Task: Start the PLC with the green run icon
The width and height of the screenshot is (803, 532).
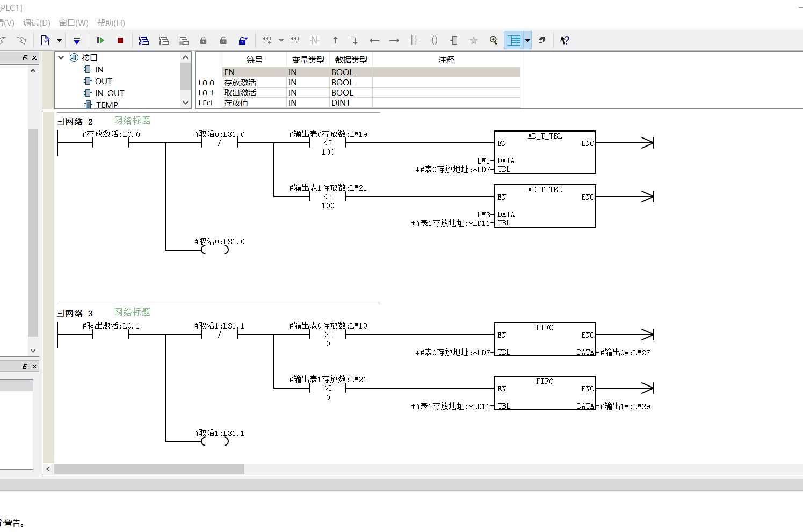Action: click(100, 40)
